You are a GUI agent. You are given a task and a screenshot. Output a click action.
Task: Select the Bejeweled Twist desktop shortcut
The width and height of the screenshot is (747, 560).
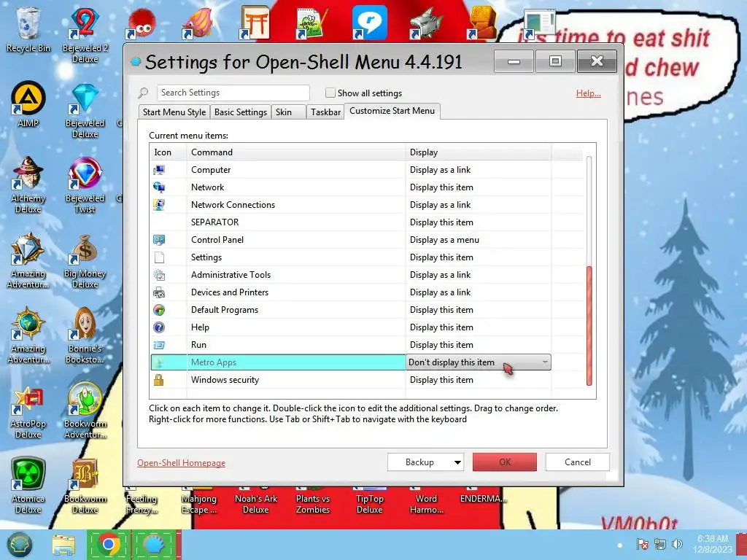85,184
